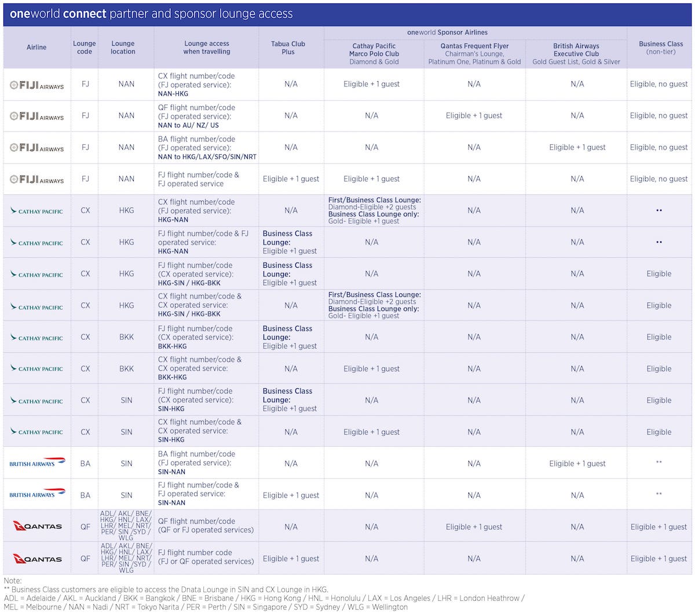Click the Fiji Airways logo beside the NAN-HKG route
695x616 pixels.
point(36,85)
